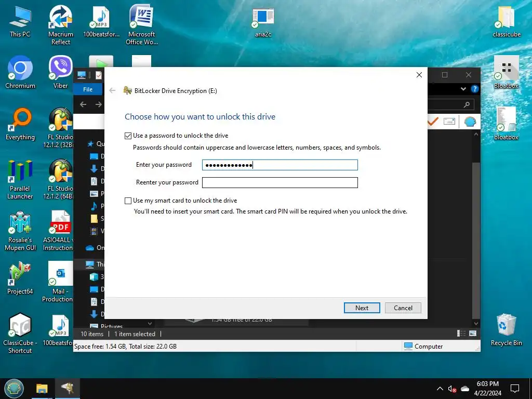The height and width of the screenshot is (399, 532).
Task: Open Parallel Launcher desktop shortcut
Action: coord(20,179)
